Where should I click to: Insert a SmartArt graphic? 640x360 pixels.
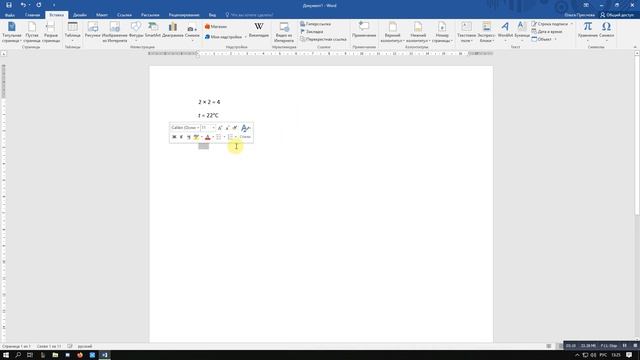[153, 31]
